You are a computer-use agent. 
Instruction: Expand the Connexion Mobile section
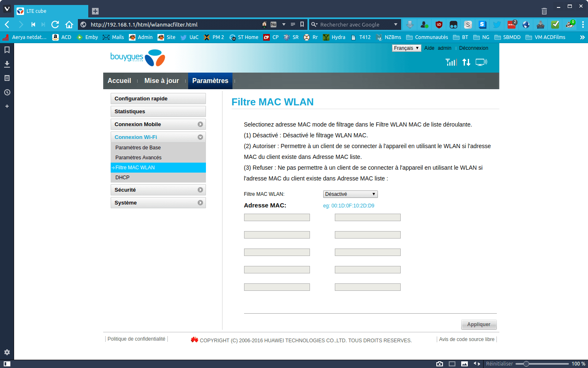coord(158,124)
